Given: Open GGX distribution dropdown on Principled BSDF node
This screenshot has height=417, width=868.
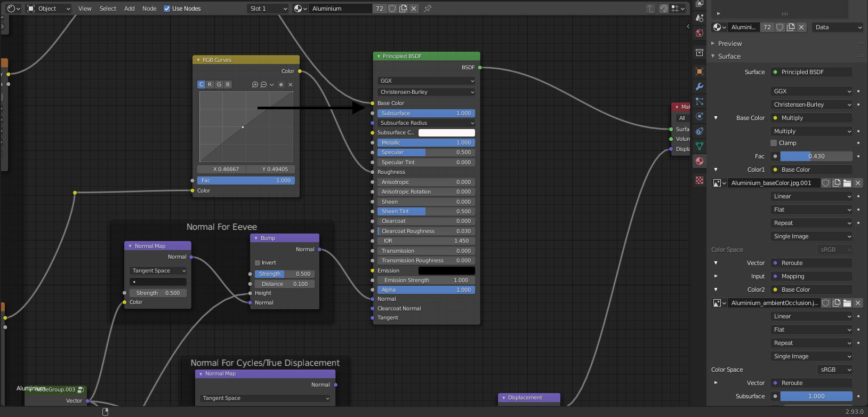Looking at the screenshot, I should (426, 81).
